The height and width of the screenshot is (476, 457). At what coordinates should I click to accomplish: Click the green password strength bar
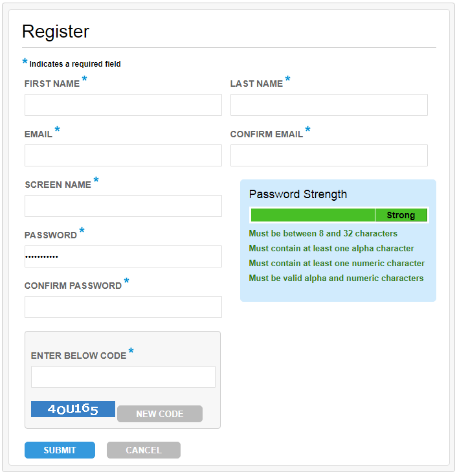pos(313,215)
